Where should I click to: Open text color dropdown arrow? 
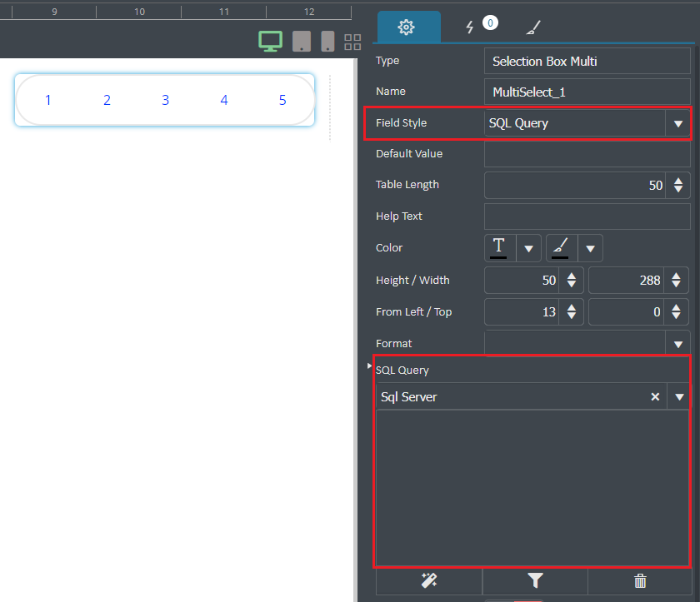528,248
